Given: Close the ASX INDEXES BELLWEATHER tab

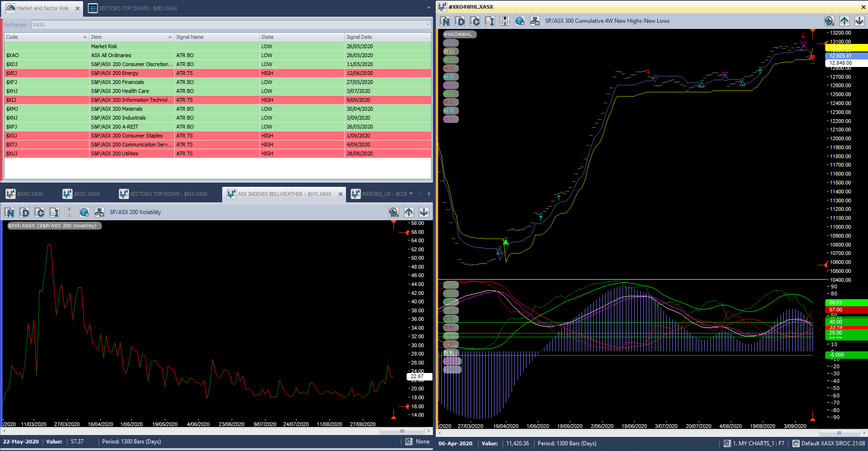Looking at the screenshot, I should [340, 194].
